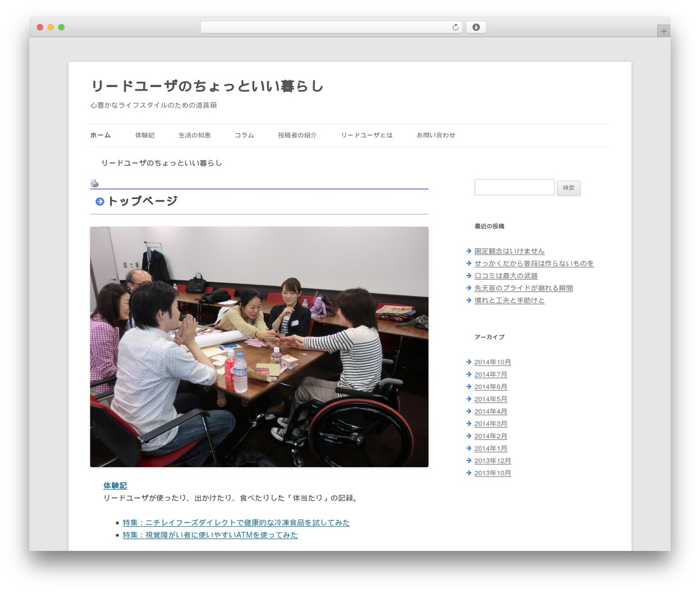Open post 先天盲のプライドが崩れる瞬間

pos(523,288)
